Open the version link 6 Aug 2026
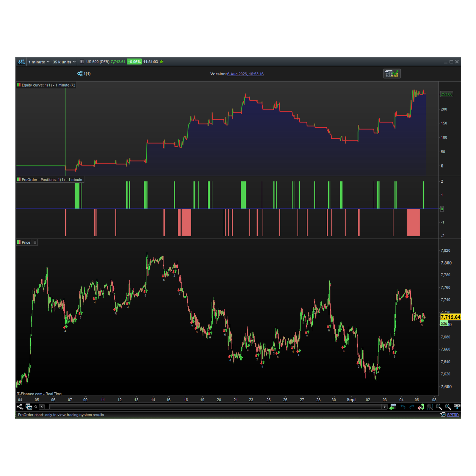The width and height of the screenshot is (476, 476). [245, 74]
